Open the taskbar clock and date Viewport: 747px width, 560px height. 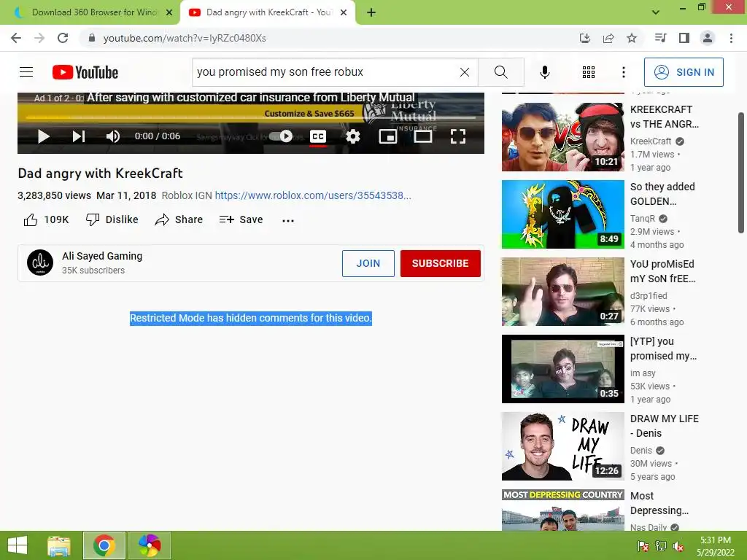(x=716, y=545)
